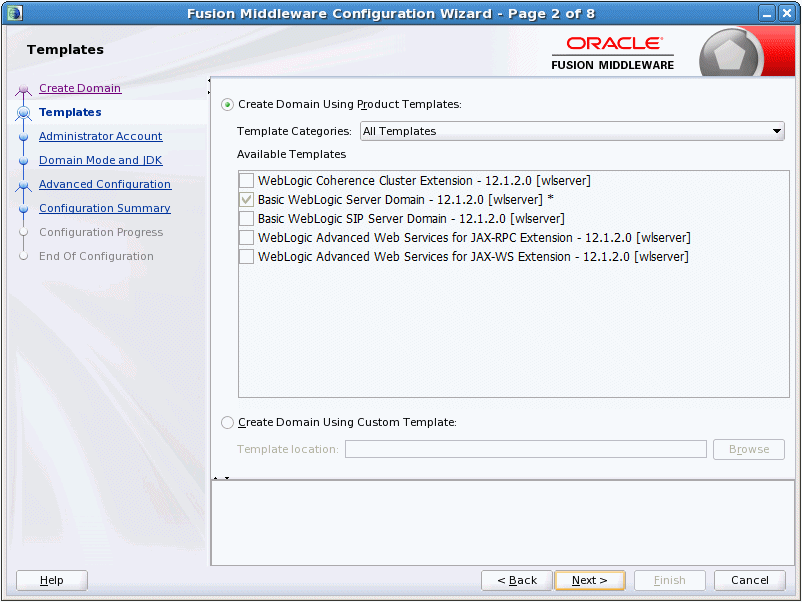Viewport: 802px width, 602px height.
Task: Click the Configuration Progress step text
Action: point(101,232)
